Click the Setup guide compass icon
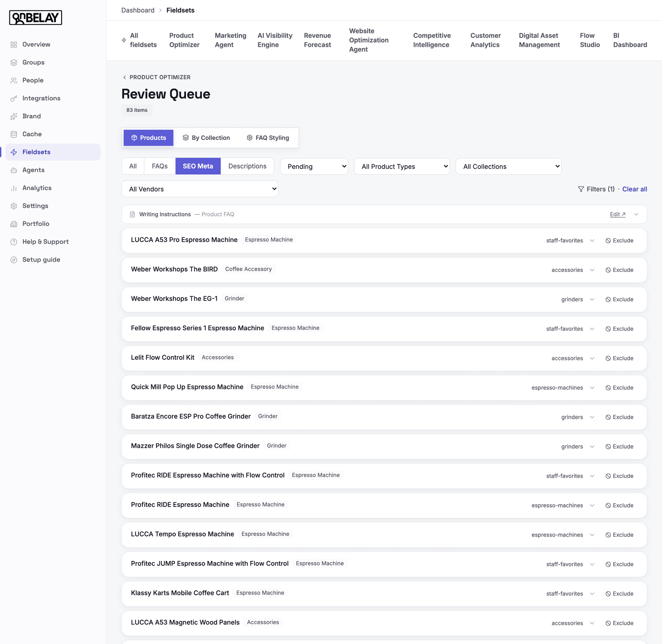The width and height of the screenshot is (662, 644). coord(14,260)
